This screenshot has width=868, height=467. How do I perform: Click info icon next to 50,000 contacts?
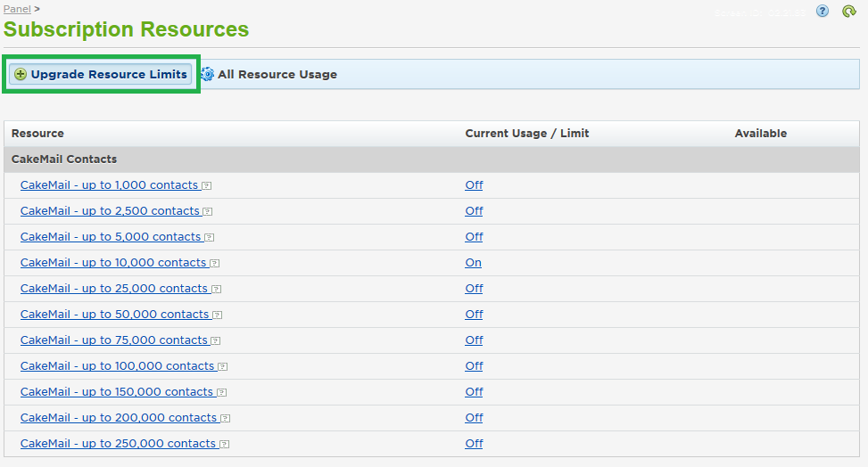tap(218, 315)
